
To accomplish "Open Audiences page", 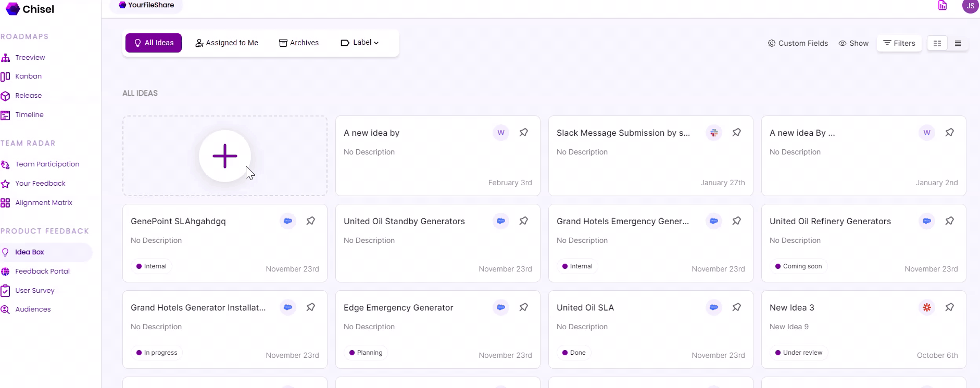I will (x=26, y=309).
